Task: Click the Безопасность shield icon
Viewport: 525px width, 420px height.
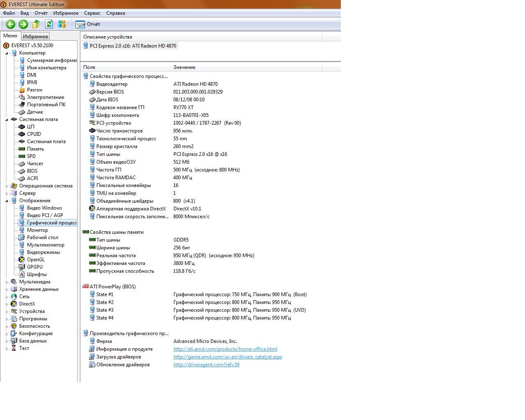Action: (x=14, y=326)
